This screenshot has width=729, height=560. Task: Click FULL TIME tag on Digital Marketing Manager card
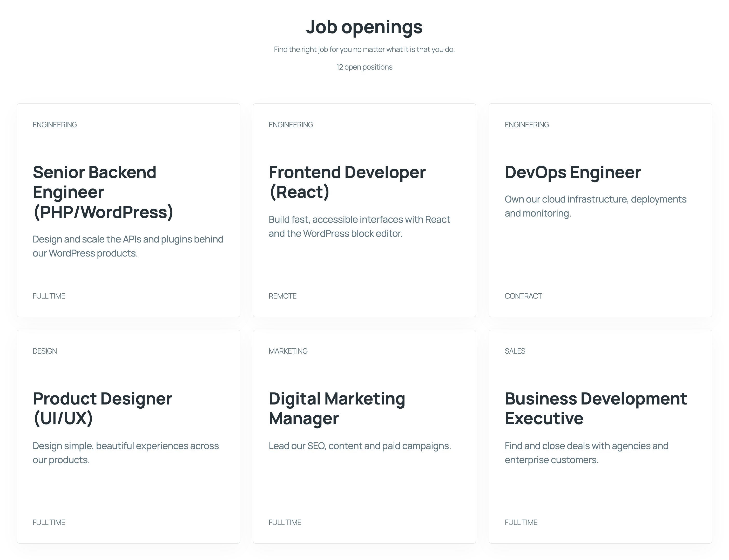[x=285, y=522]
